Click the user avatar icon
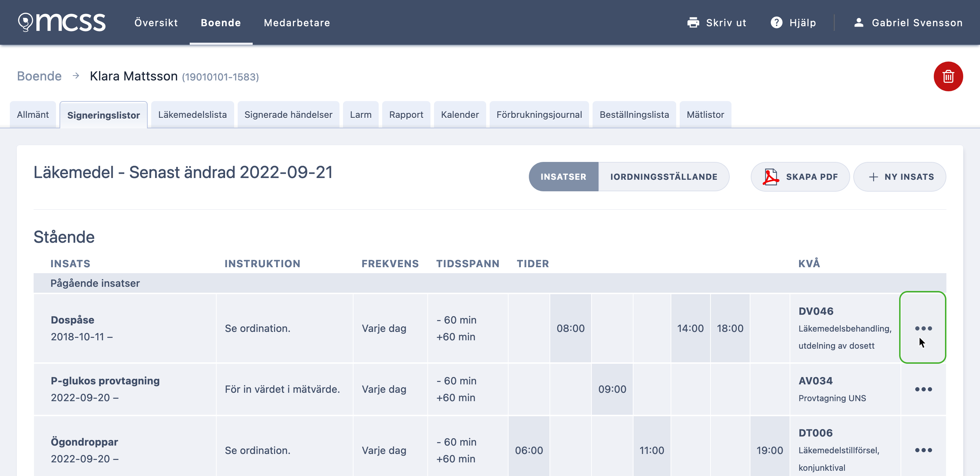 click(858, 23)
